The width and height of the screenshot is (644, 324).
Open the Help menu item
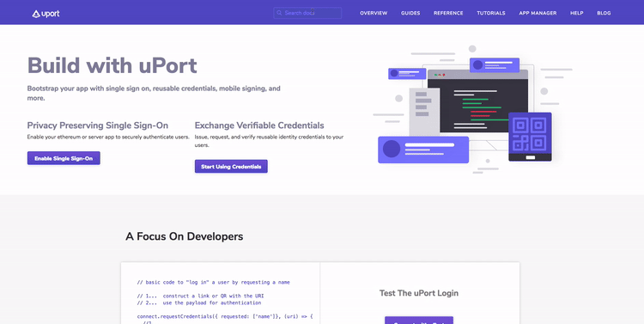point(576,13)
